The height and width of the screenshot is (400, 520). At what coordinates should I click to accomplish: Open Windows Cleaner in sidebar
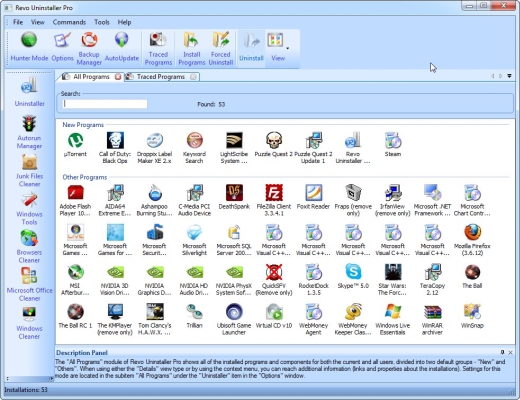click(29, 323)
